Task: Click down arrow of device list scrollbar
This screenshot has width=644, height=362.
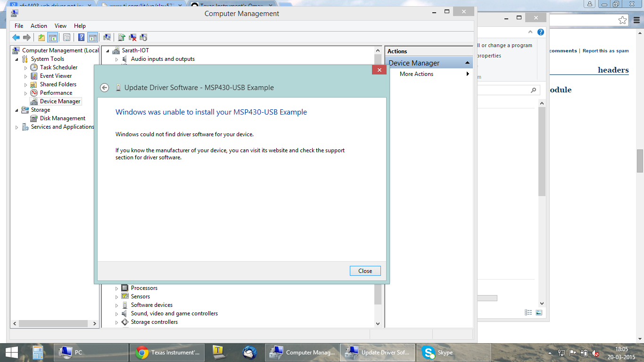Action: (378, 324)
